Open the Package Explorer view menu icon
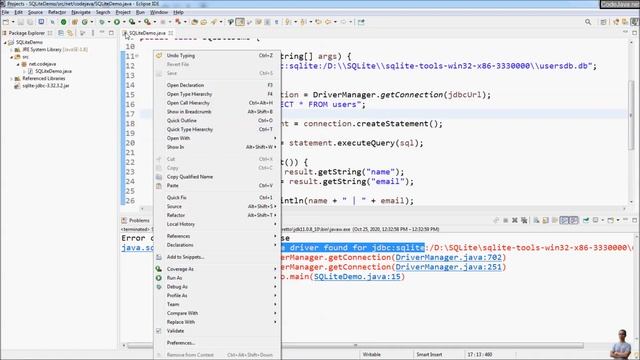 tap(93, 33)
